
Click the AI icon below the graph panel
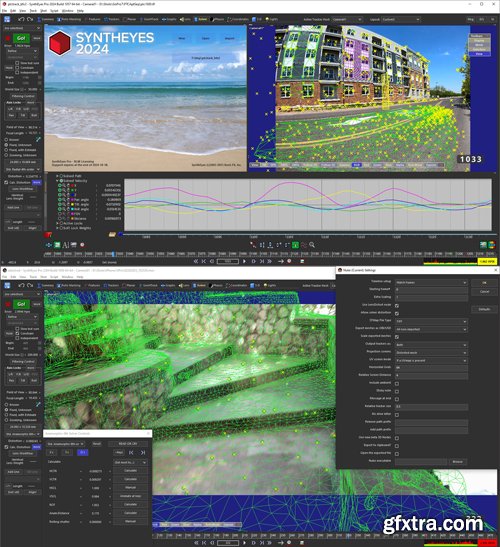(x=66, y=245)
